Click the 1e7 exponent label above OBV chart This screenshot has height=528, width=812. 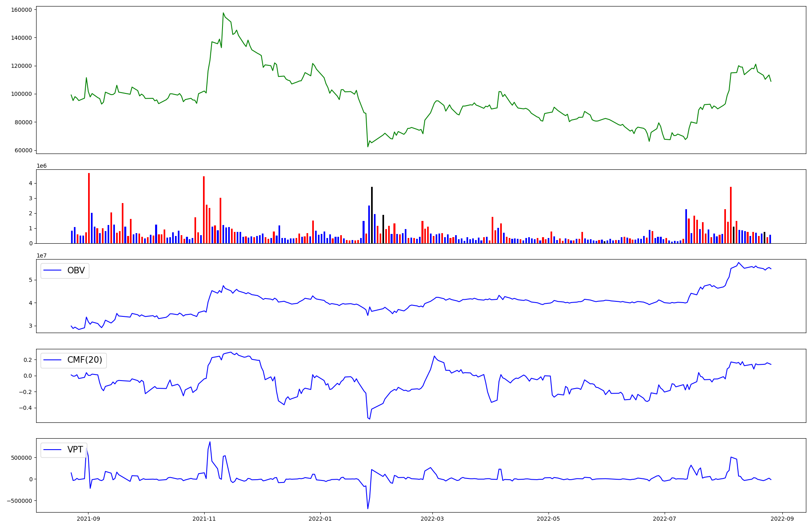(41, 255)
